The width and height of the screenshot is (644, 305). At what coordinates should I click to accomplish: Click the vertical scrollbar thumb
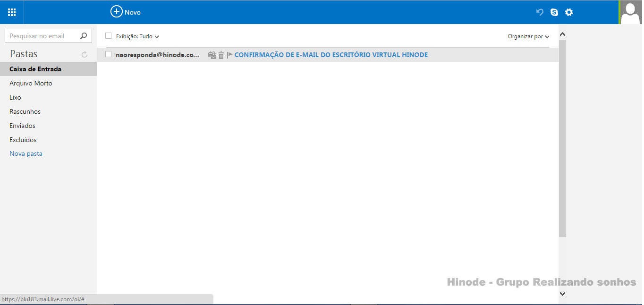click(562, 139)
